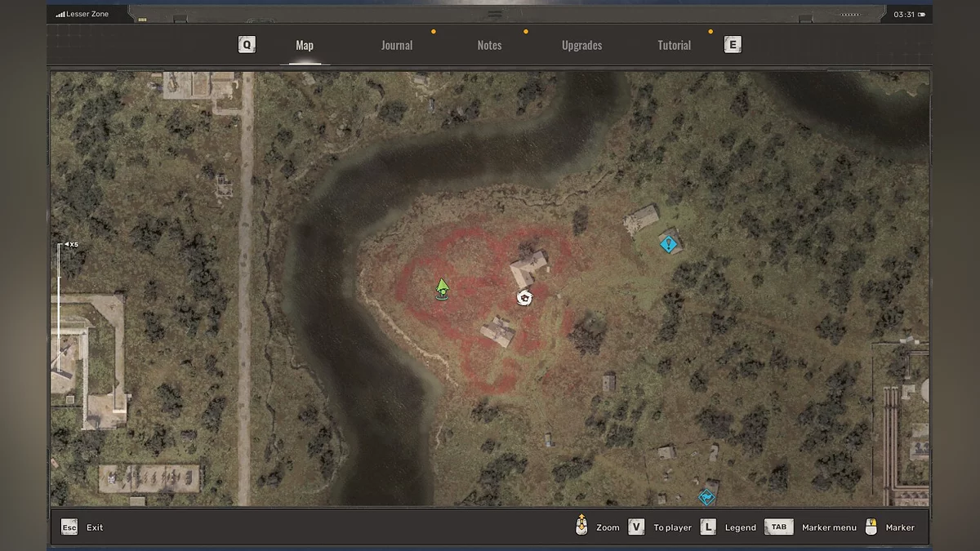Open the Tutorial tab
The height and width of the screenshot is (551, 980).
point(675,46)
